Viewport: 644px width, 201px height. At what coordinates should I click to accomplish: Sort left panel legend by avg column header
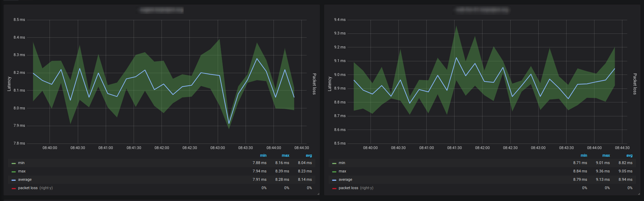tap(309, 155)
